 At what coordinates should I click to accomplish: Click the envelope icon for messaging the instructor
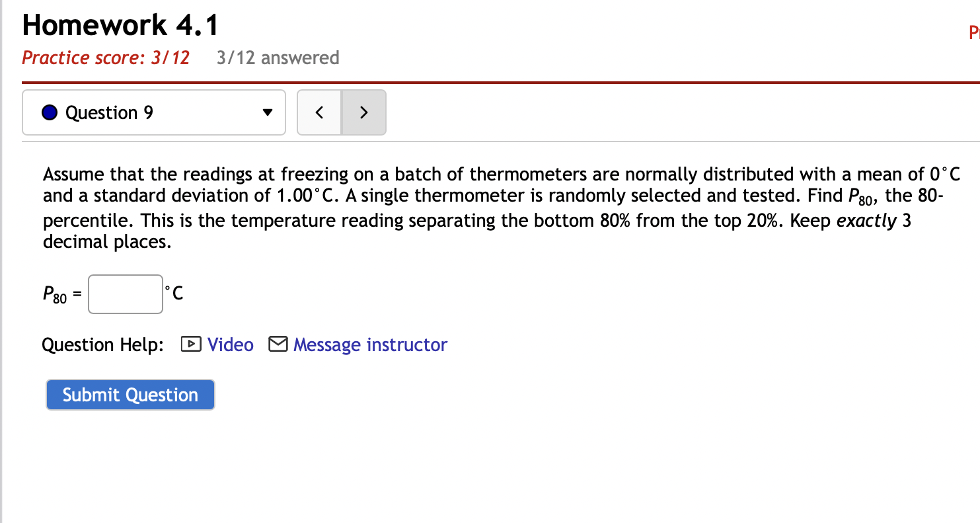pos(278,343)
